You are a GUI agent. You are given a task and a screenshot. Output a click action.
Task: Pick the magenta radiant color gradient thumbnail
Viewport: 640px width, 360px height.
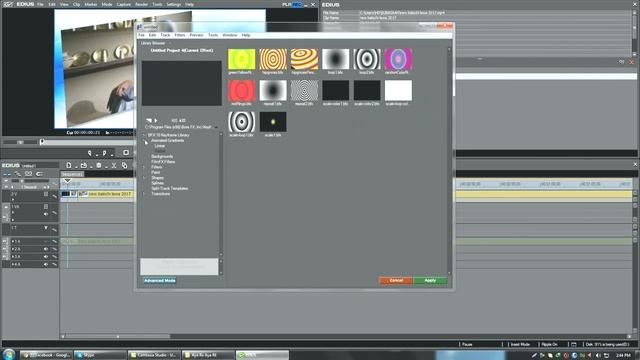[x=398, y=59]
